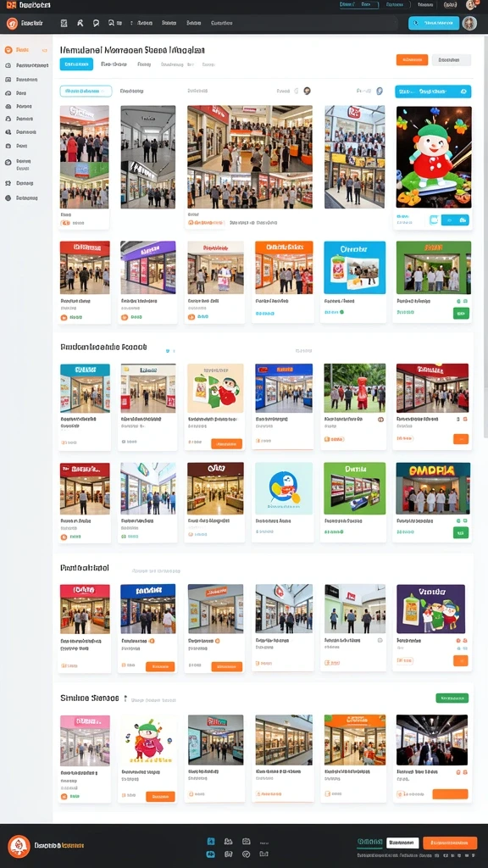Open the user avatar beside the blue header button

click(469, 23)
